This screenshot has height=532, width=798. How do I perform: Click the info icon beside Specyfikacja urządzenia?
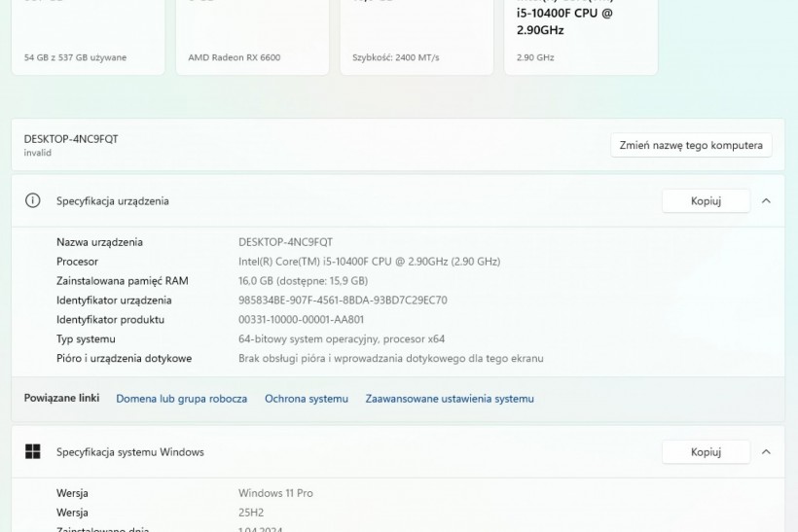[33, 200]
